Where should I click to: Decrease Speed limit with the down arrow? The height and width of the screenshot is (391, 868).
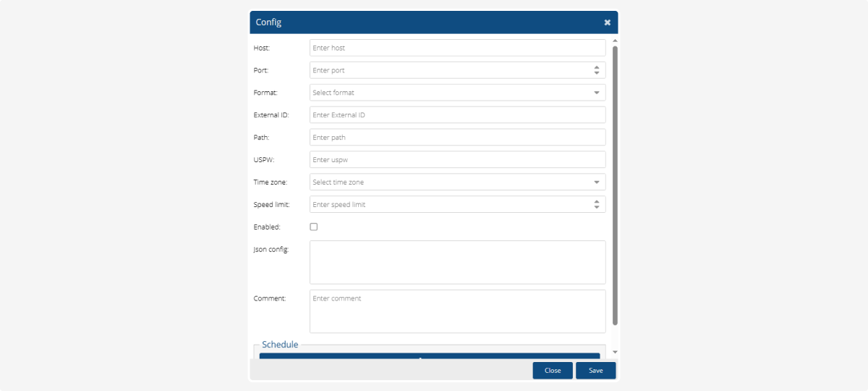tap(597, 208)
